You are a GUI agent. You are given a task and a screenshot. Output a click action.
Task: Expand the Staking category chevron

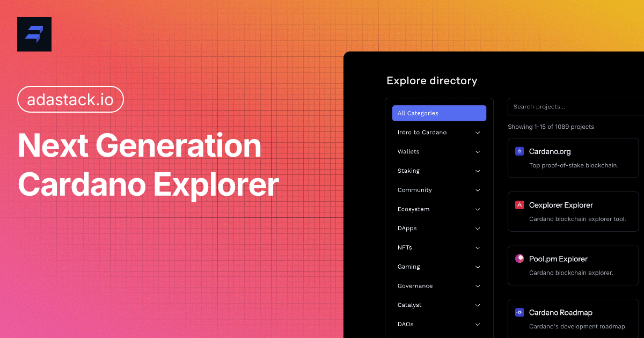[478, 171]
